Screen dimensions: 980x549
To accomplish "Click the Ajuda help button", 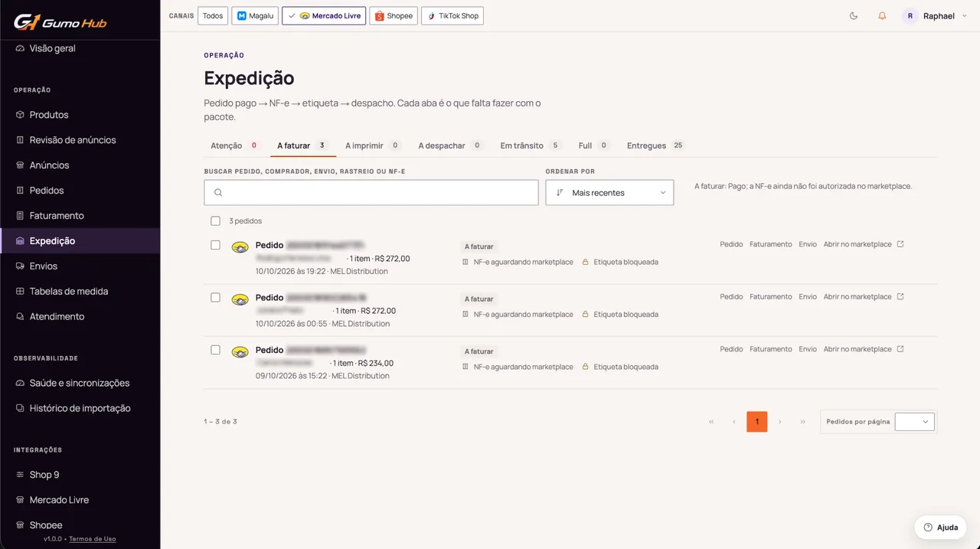I will pyautogui.click(x=940, y=528).
